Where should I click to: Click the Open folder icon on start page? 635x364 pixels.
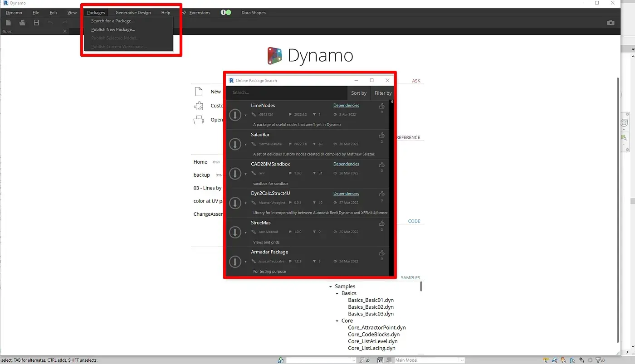(x=198, y=120)
